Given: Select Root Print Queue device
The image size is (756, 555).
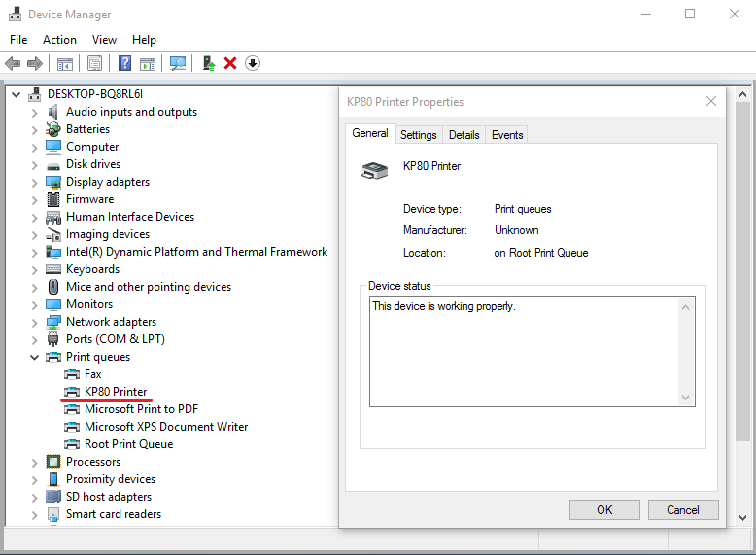Looking at the screenshot, I should pos(128,444).
